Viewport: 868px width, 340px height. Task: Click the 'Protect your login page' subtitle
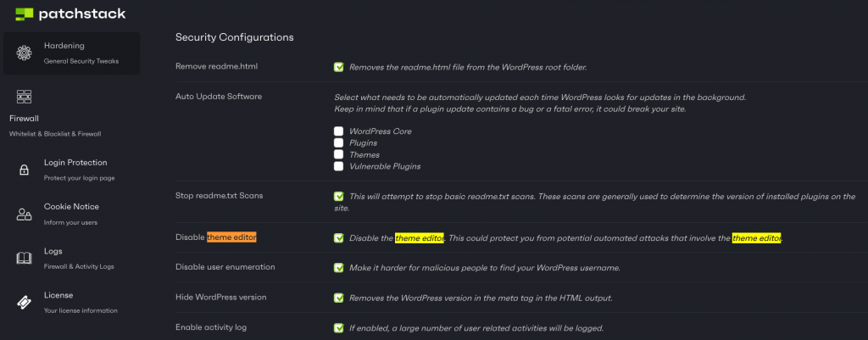click(79, 178)
